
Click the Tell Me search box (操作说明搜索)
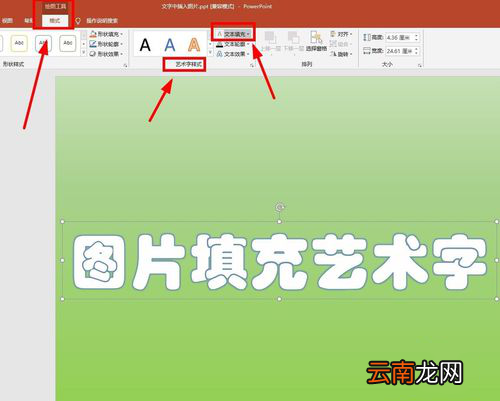click(x=102, y=21)
